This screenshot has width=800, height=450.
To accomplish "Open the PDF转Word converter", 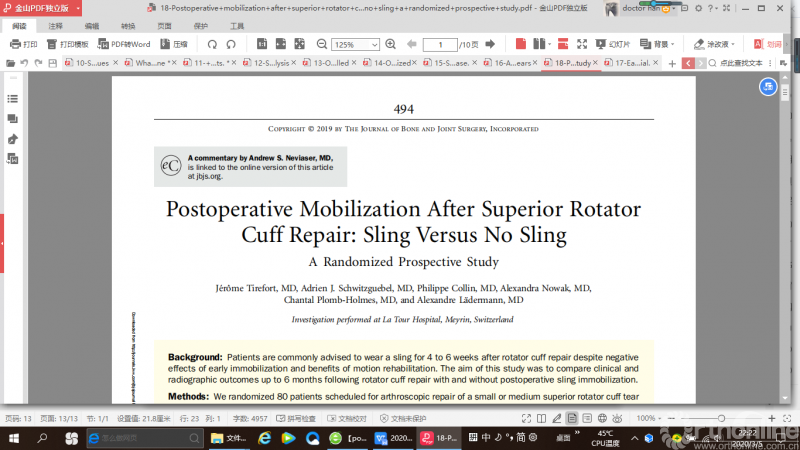I will (x=124, y=45).
